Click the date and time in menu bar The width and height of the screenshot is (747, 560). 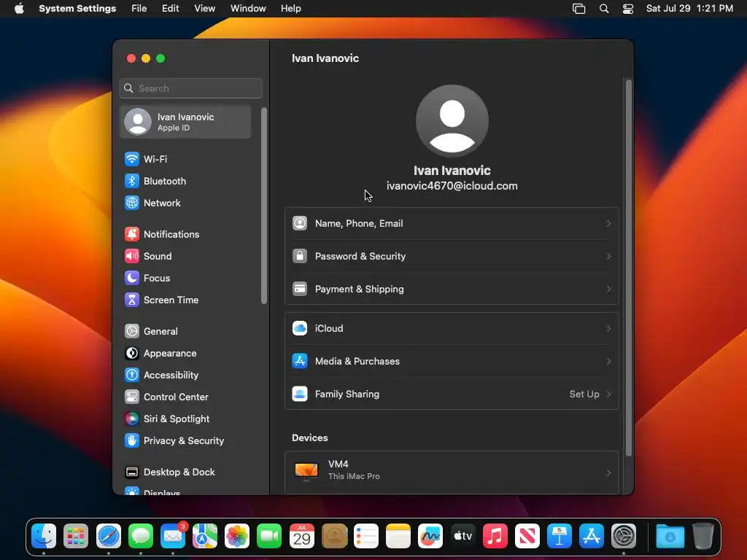689,9
